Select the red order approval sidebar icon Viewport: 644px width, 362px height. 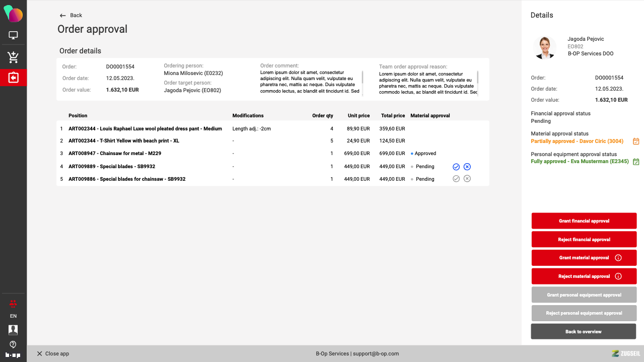click(13, 78)
